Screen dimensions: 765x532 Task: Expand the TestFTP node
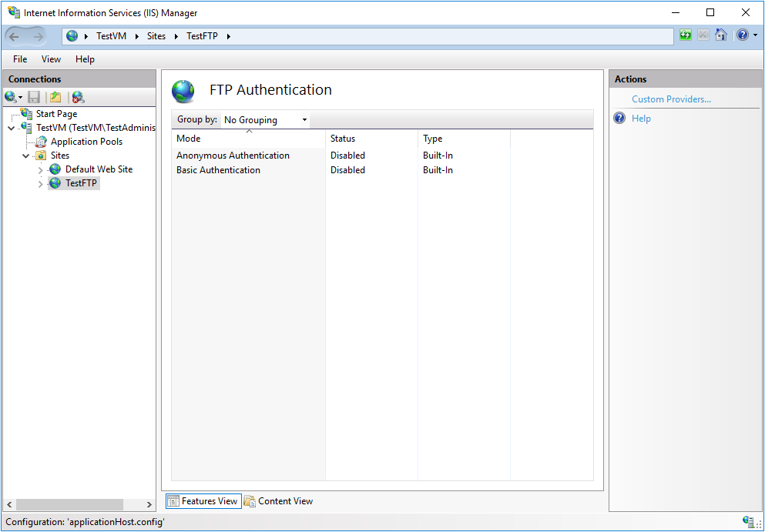click(x=41, y=184)
